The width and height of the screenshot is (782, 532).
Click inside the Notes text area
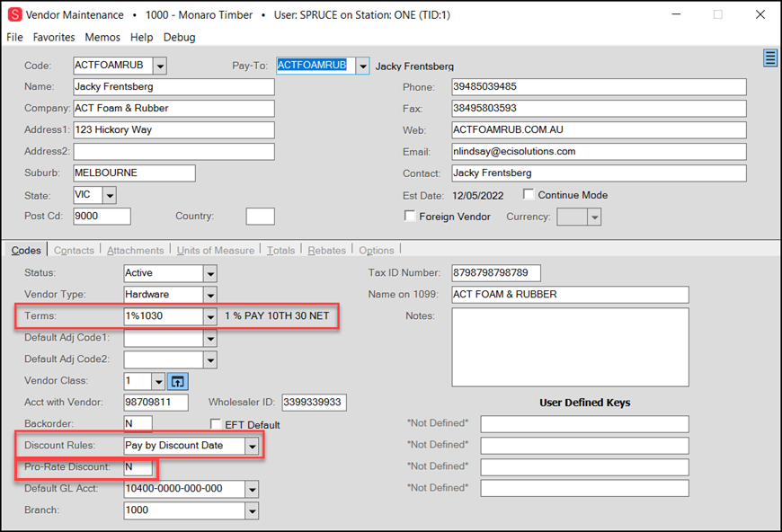[570, 347]
